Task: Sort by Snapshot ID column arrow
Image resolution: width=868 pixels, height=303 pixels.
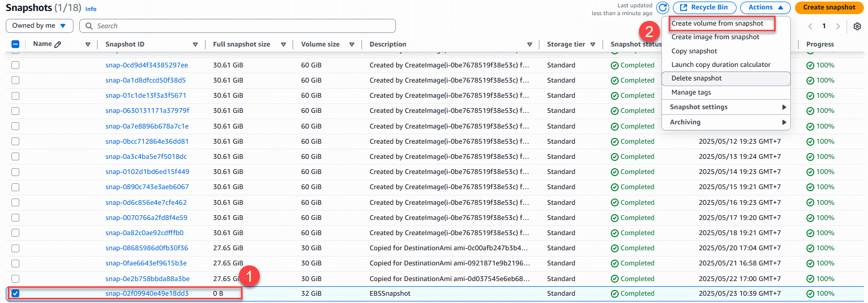Action: tap(195, 44)
